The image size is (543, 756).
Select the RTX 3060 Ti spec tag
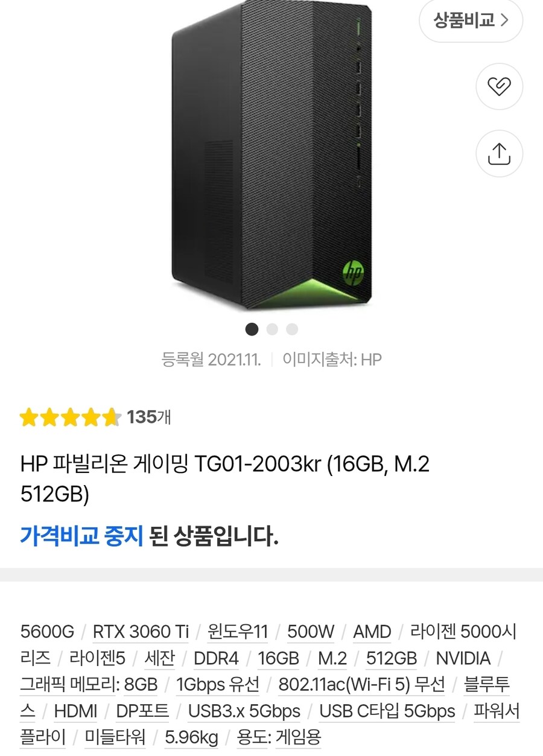(x=141, y=632)
